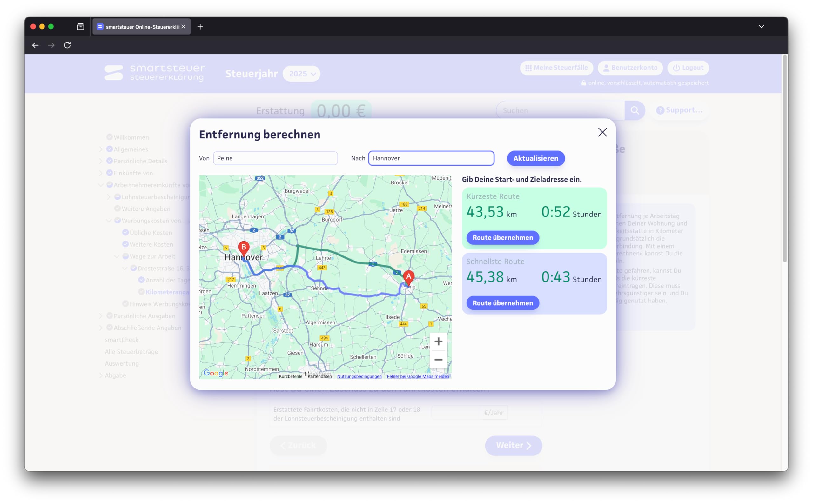Collapse Werbungskosten von section

109,221
